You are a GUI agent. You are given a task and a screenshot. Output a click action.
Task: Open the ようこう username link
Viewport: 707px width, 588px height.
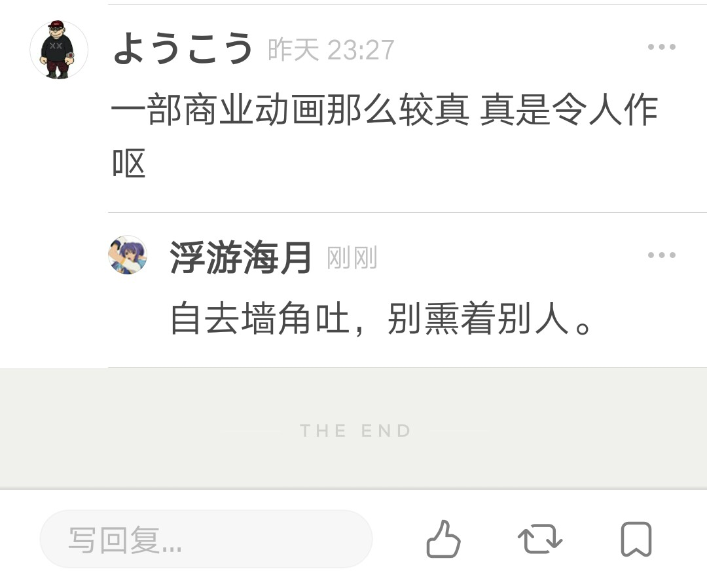[182, 48]
